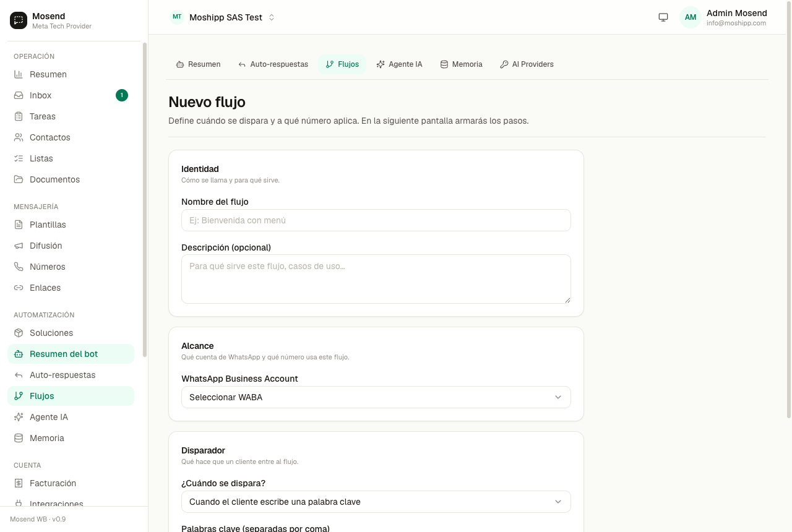Switch to the Memoria tab

tap(462, 64)
